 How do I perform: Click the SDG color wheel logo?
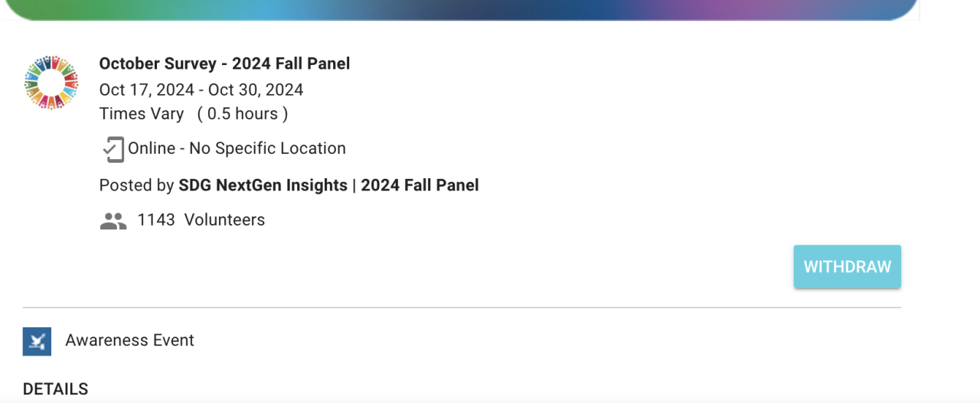51,82
